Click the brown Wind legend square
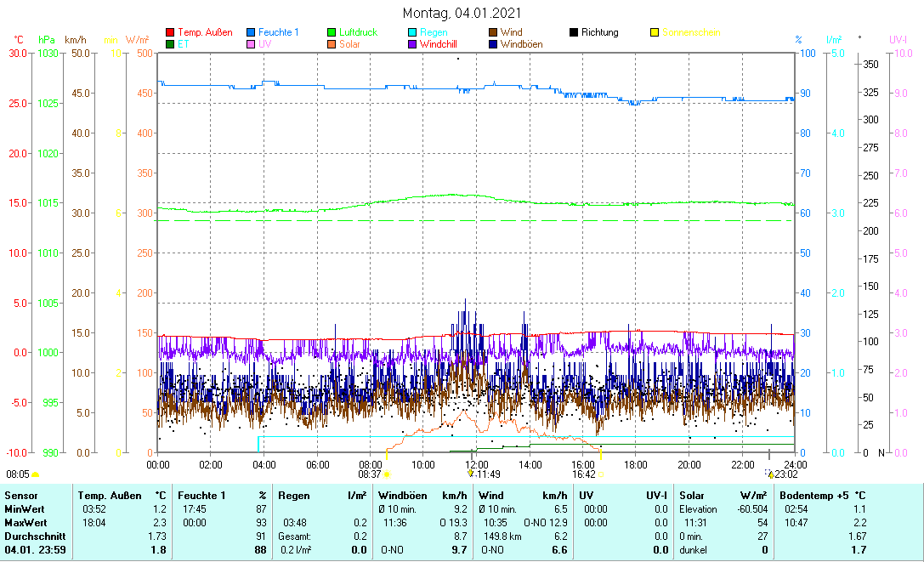924x562 pixels. pos(494,33)
